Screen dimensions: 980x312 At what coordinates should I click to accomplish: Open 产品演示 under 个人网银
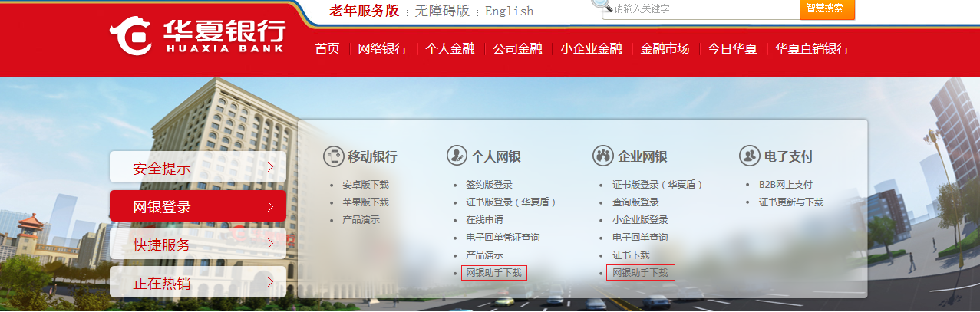click(484, 255)
